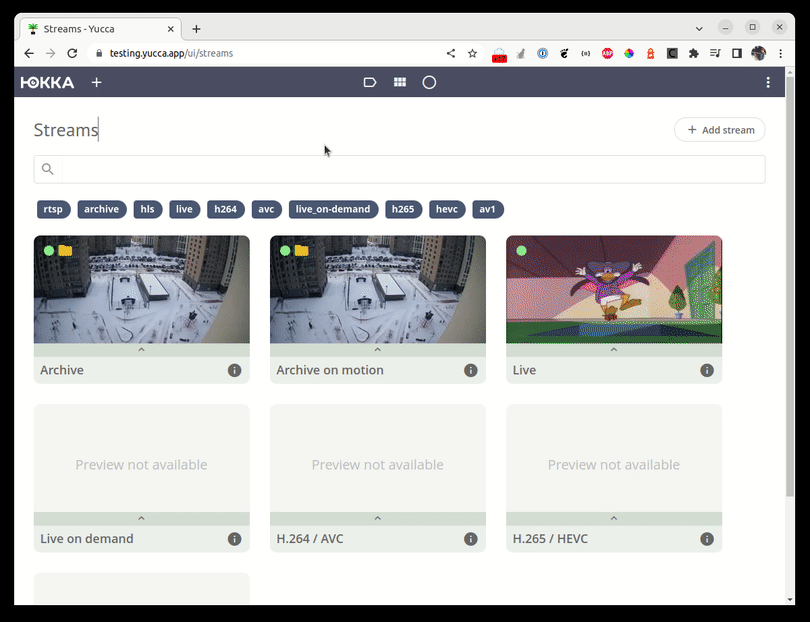Expand the H.265 / HEVC card chevron

(x=614, y=518)
